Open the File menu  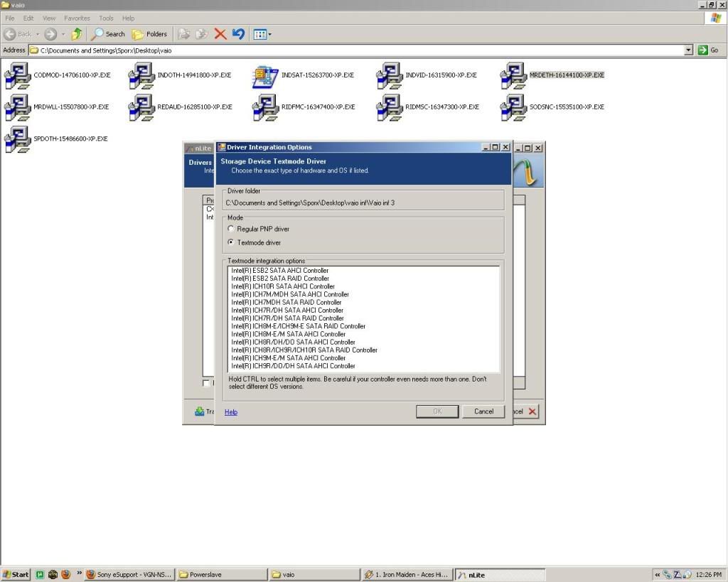(10, 18)
